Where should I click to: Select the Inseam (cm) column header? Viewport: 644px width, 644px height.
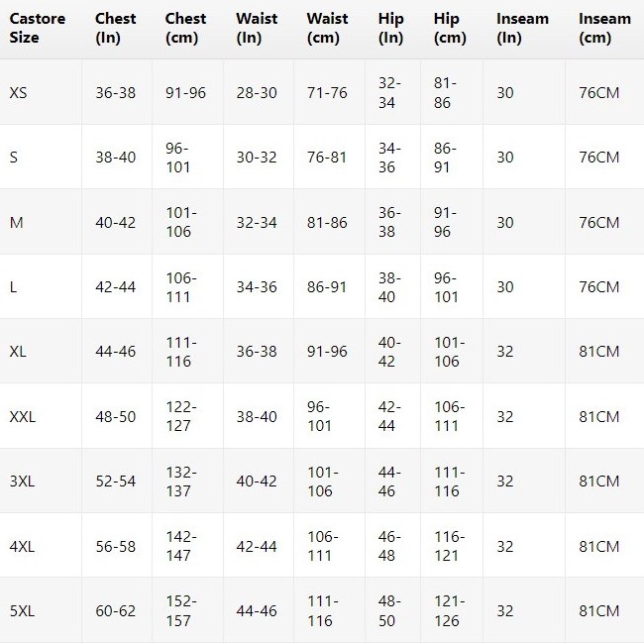point(604,28)
